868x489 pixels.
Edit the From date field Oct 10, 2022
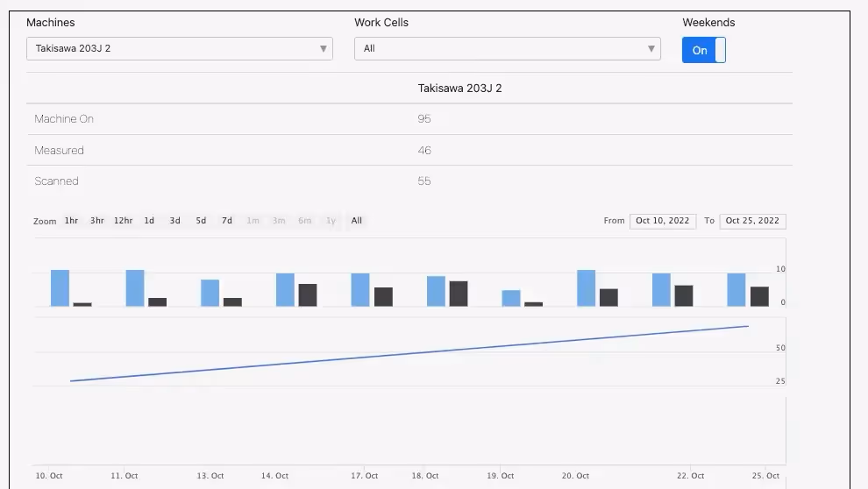click(663, 221)
